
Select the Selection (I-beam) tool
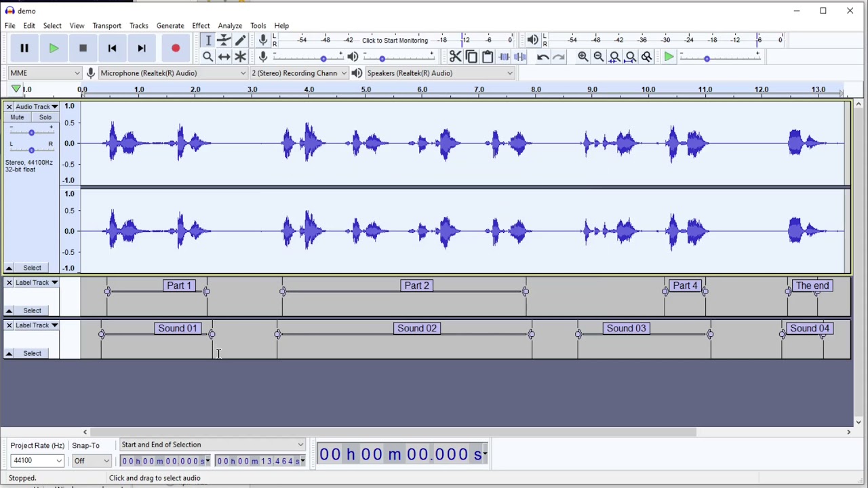pyautogui.click(x=208, y=41)
